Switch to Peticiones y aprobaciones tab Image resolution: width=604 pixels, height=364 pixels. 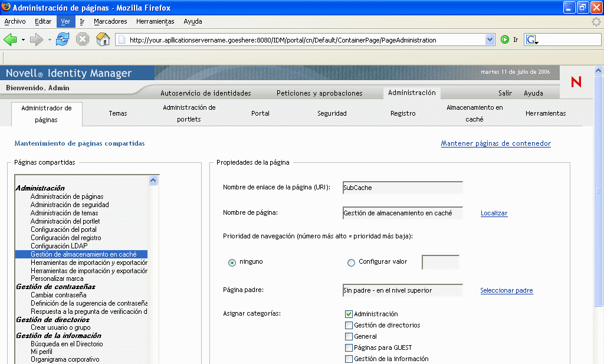tap(319, 93)
